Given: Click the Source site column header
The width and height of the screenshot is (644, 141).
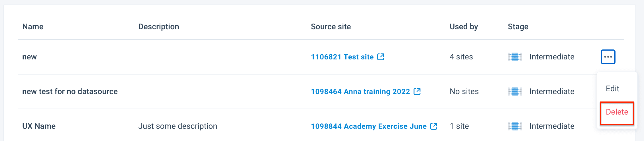Looking at the screenshot, I should pos(331,27).
